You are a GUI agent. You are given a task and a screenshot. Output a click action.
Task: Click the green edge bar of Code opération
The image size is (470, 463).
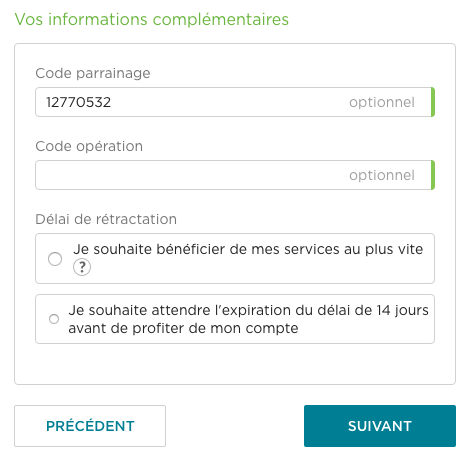433,175
